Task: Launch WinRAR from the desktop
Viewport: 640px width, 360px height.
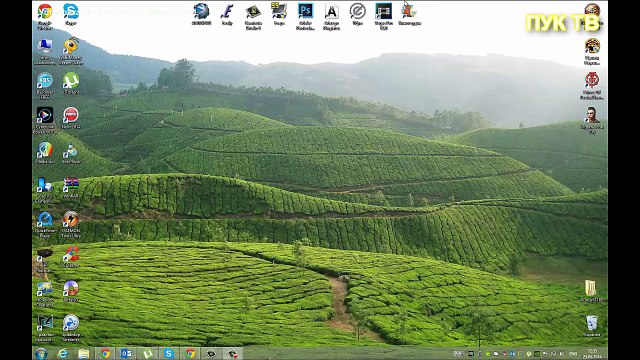Action: [71, 187]
